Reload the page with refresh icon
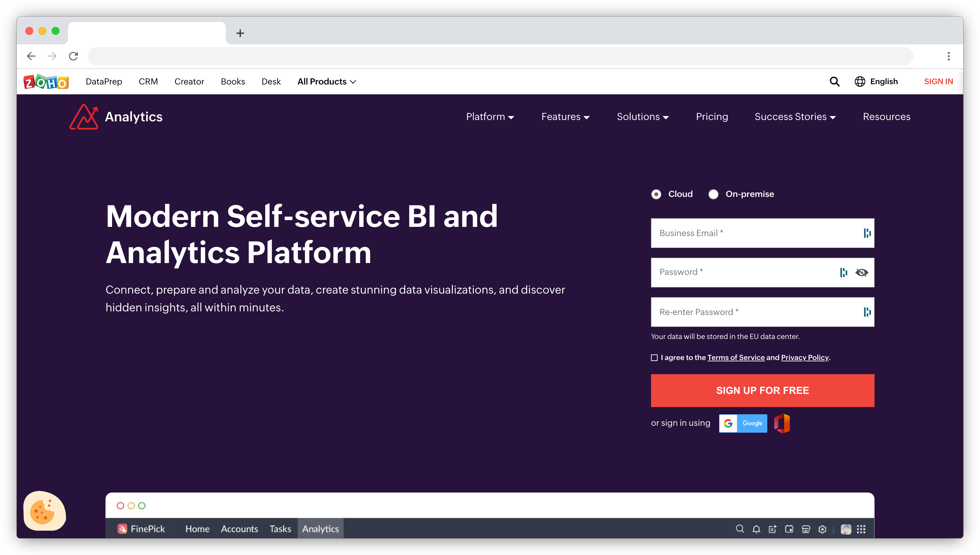The width and height of the screenshot is (980, 555). 74,56
